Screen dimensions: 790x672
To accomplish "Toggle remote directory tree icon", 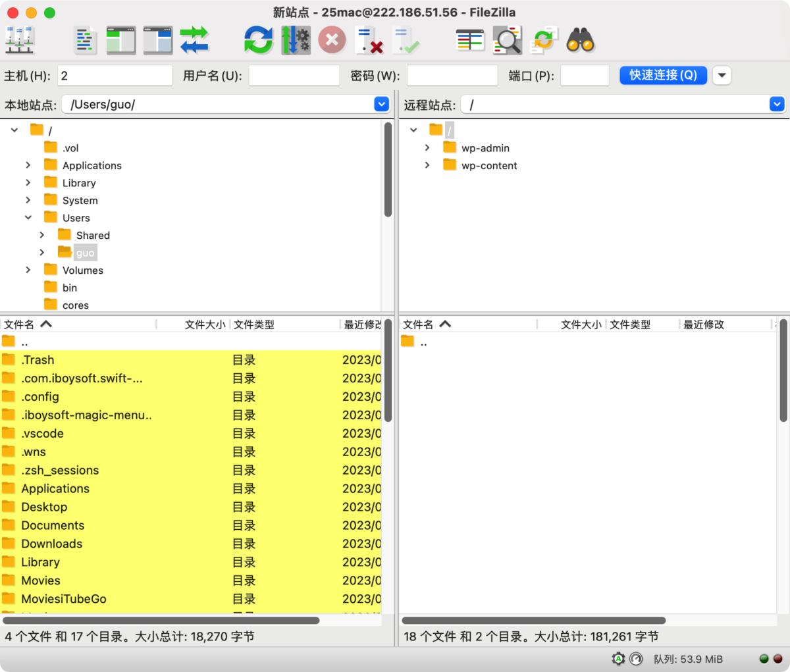I will (x=158, y=41).
